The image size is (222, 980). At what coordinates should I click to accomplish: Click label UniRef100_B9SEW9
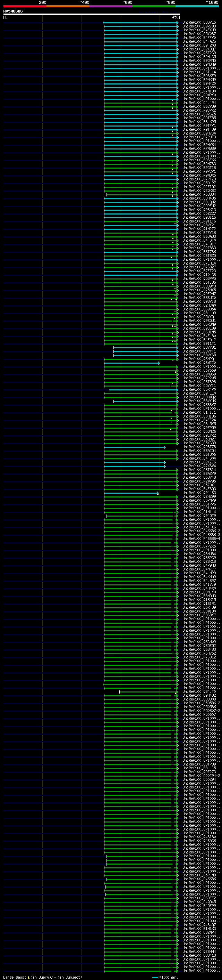click(199, 328)
